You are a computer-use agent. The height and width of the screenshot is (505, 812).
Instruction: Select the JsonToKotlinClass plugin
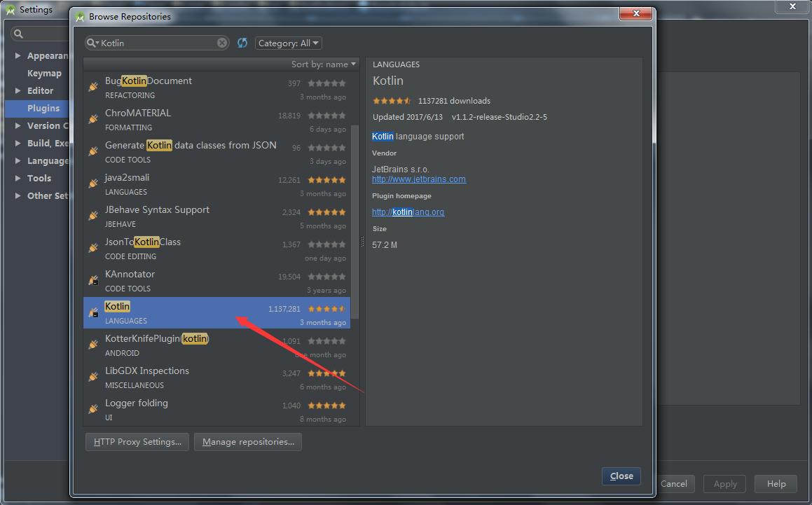coord(217,249)
